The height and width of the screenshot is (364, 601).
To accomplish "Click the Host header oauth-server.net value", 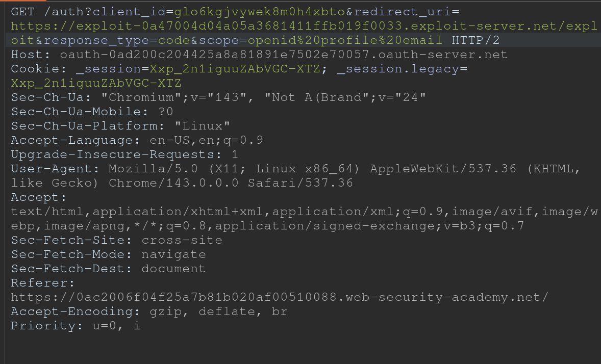I will tap(283, 54).
